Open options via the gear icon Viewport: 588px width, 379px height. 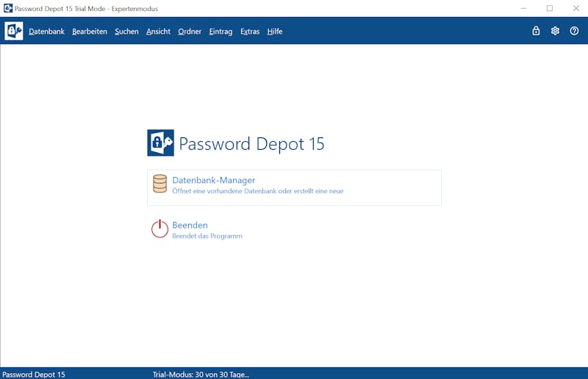555,31
